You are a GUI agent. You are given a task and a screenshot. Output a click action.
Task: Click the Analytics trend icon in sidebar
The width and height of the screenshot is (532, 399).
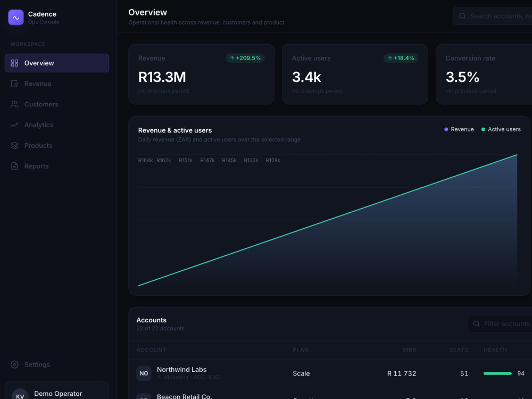[x=14, y=125]
